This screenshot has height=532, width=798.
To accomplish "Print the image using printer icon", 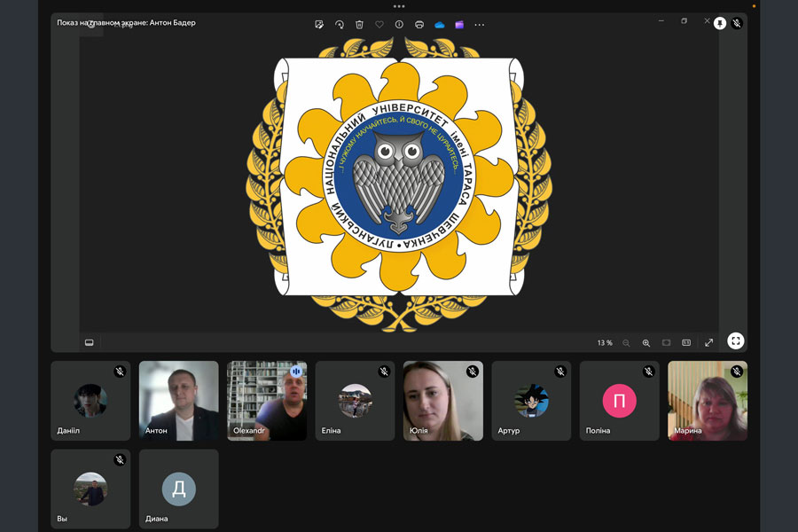I will click(x=419, y=25).
